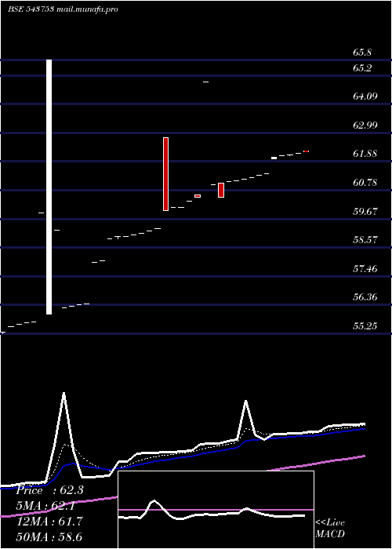392x549 pixels.
Task: Select the 65.2 price level label
Action: click(x=362, y=68)
